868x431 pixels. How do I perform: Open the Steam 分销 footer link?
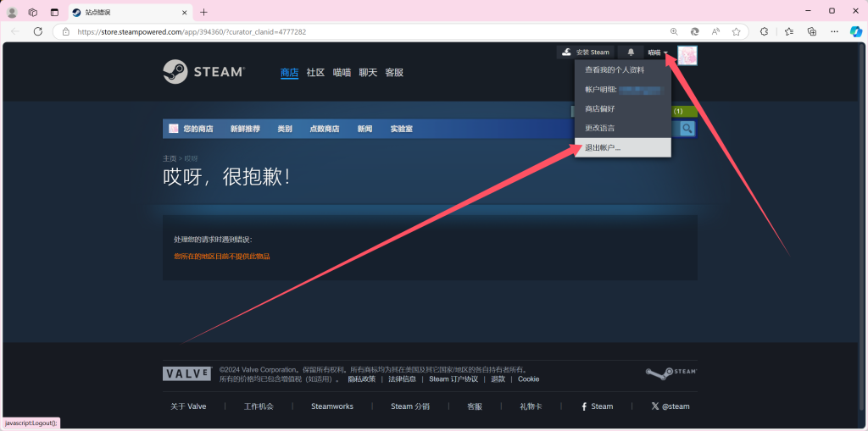coord(410,406)
